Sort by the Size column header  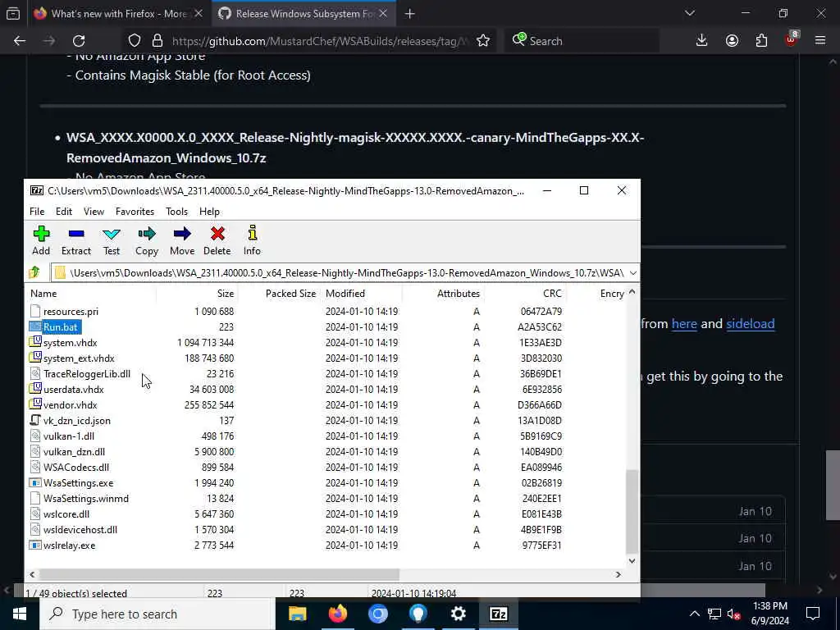197,294
